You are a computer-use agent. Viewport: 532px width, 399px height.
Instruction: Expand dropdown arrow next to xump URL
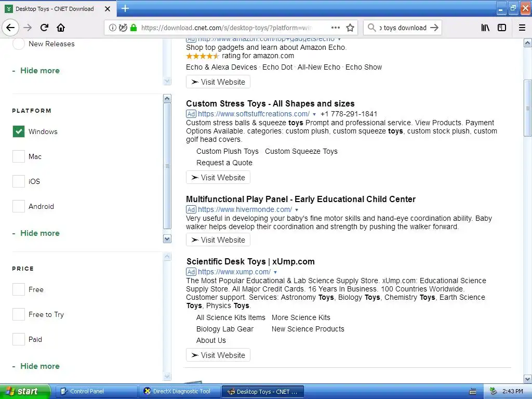click(x=275, y=272)
